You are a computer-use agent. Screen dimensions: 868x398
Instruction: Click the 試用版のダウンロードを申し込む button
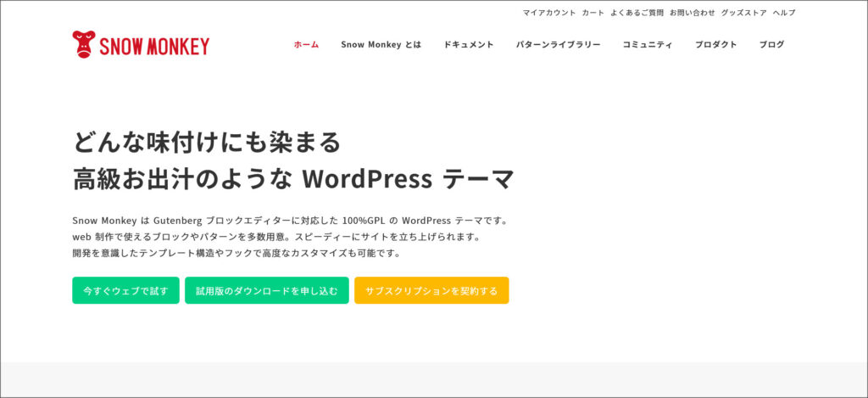pyautogui.click(x=266, y=290)
